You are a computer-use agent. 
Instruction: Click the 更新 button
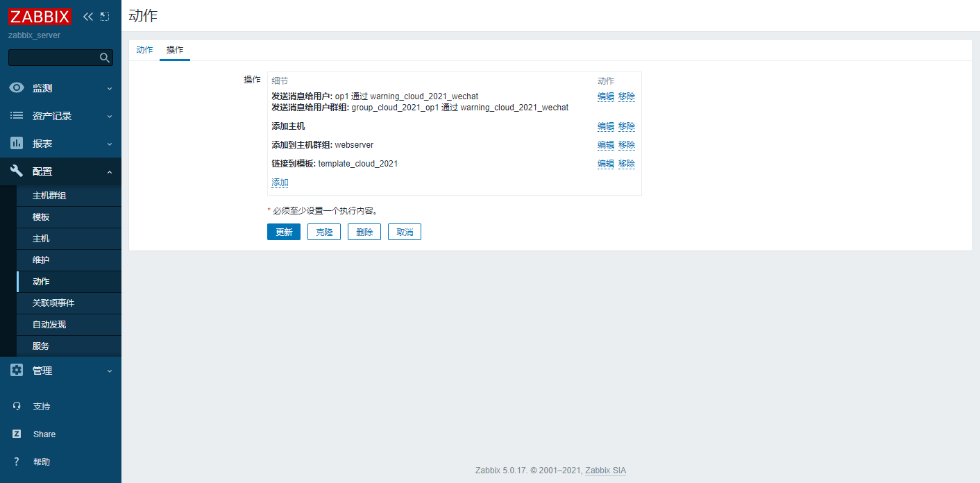click(283, 232)
